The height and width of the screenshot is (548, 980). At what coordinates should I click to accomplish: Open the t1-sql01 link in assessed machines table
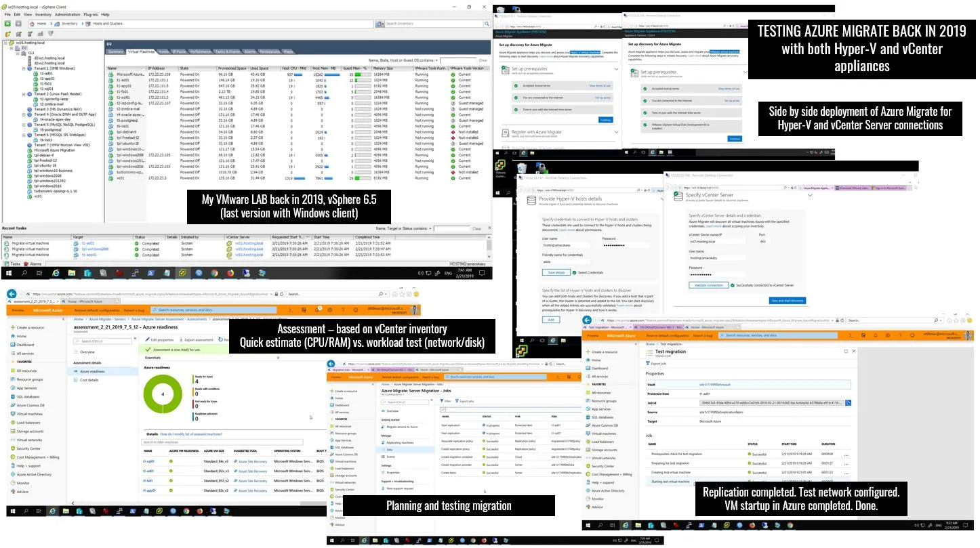tap(148, 461)
